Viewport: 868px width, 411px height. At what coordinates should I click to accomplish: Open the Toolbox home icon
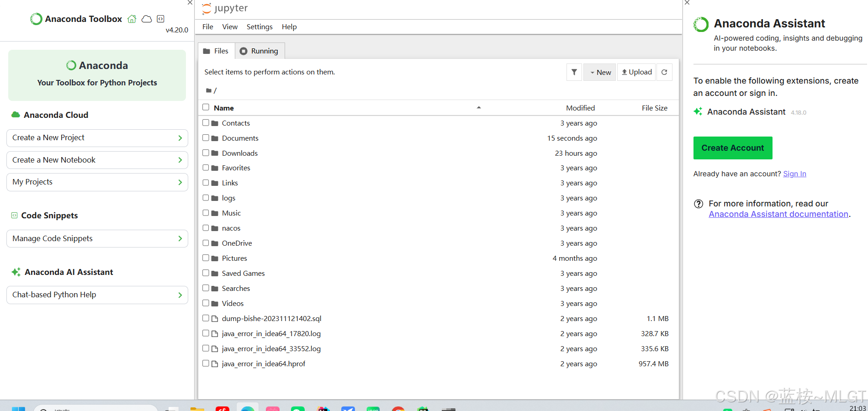(x=132, y=19)
